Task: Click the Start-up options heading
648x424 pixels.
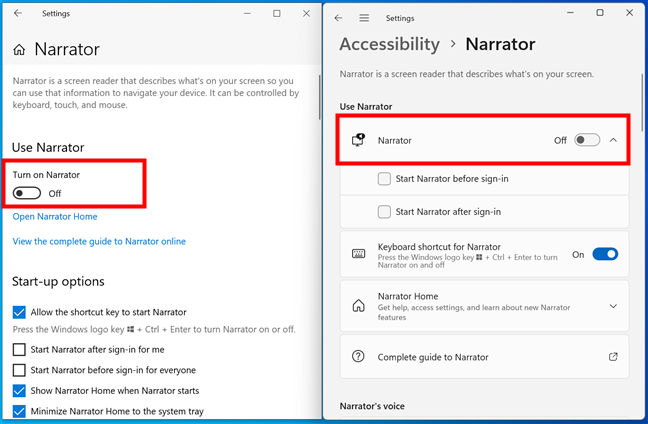Action: pyautogui.click(x=58, y=281)
